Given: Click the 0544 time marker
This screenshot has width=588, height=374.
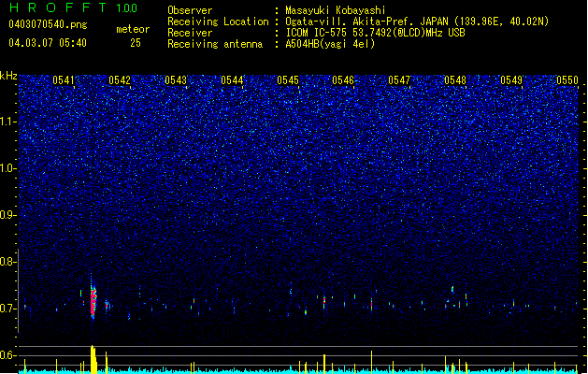Looking at the screenshot, I should (x=232, y=80).
